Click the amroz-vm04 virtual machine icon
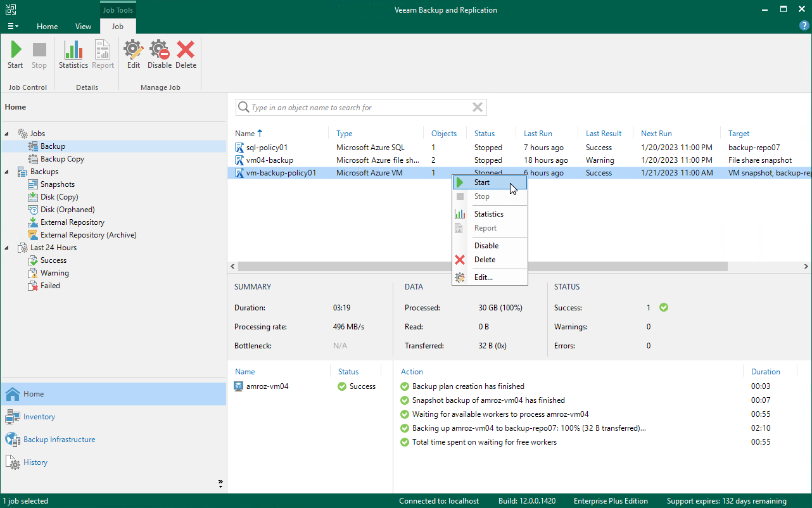This screenshot has width=812, height=508. pos(239,386)
